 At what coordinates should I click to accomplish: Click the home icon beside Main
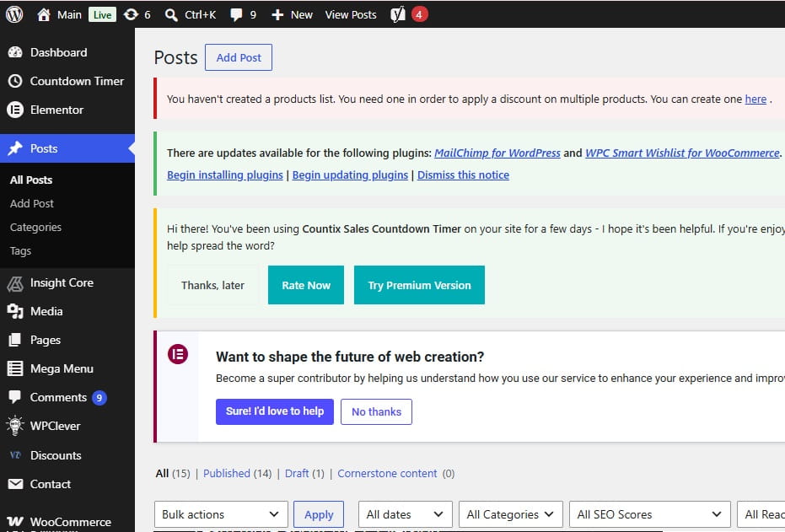pyautogui.click(x=44, y=14)
